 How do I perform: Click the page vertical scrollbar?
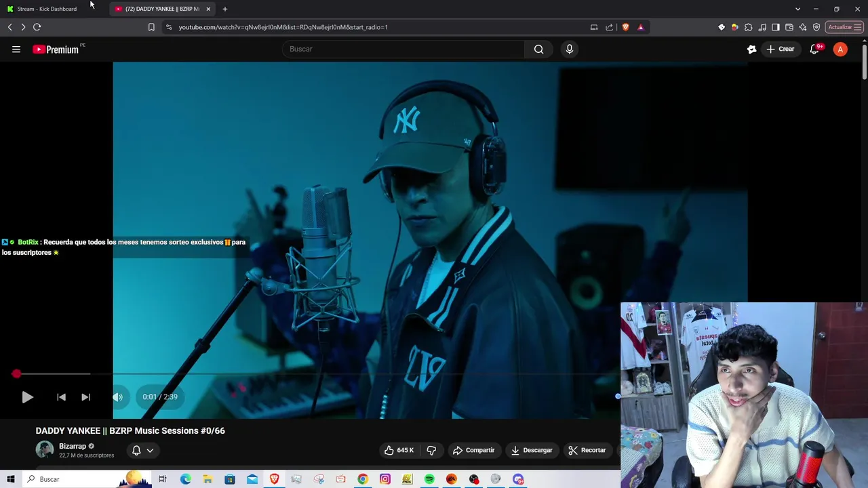pos(864,61)
